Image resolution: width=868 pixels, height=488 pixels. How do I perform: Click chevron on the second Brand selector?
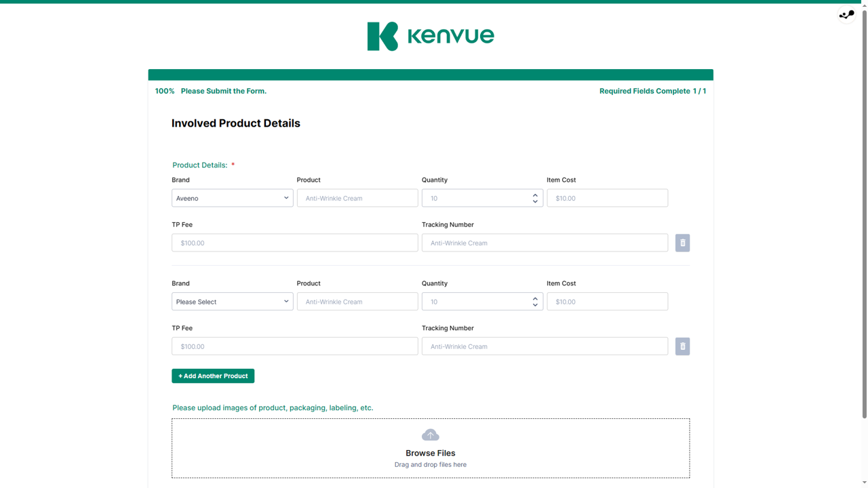286,301
